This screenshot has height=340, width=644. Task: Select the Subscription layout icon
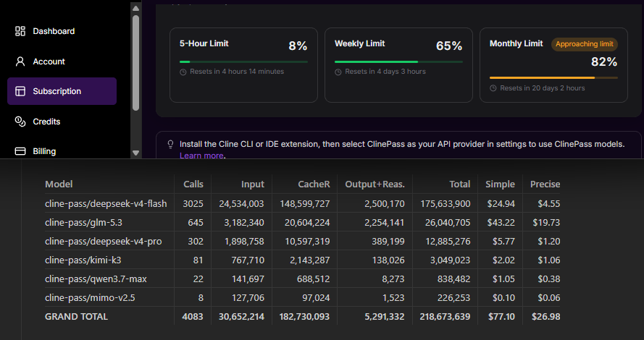20,91
